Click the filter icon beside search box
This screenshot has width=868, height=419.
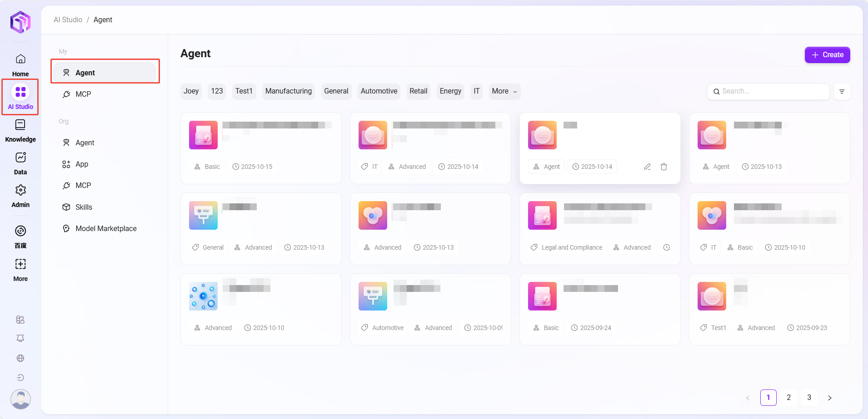click(x=842, y=92)
